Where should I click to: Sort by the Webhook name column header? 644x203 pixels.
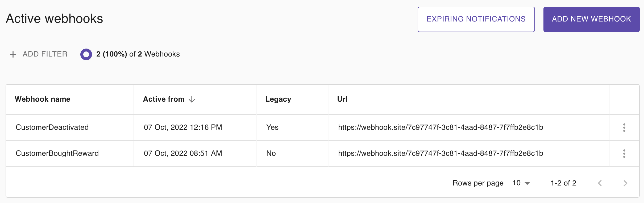pyautogui.click(x=43, y=99)
